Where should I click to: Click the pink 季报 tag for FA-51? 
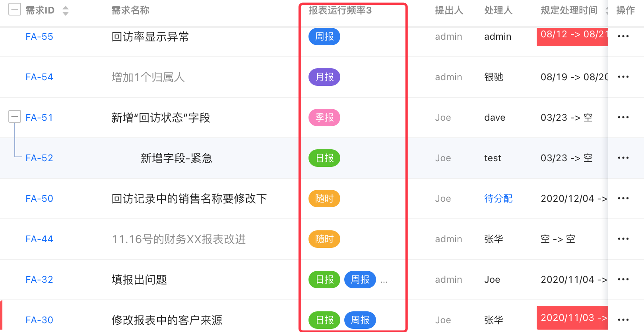click(324, 118)
